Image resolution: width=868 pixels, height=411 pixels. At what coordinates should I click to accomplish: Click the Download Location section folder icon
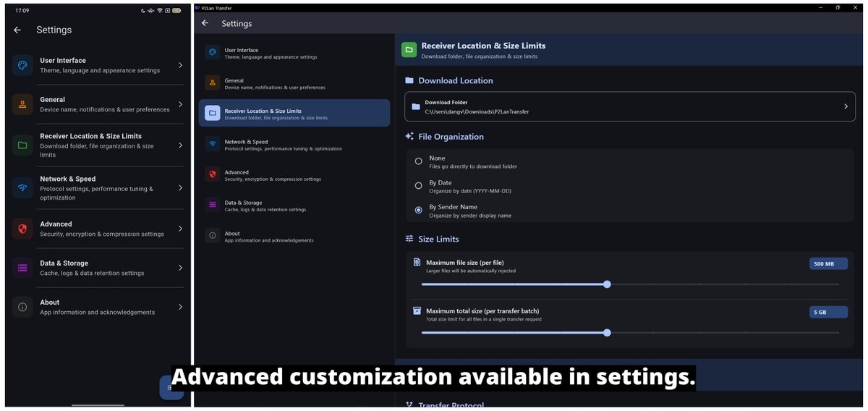pos(409,81)
